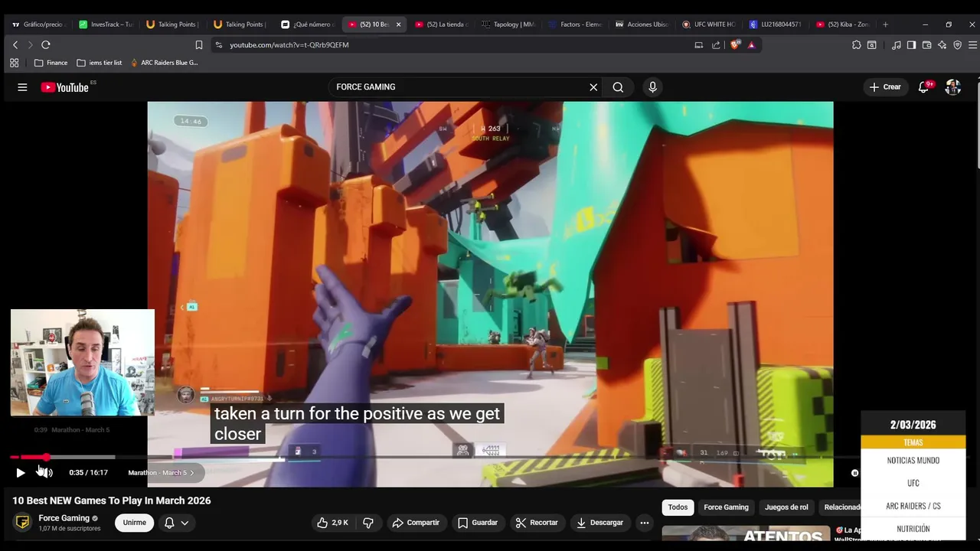This screenshot has width=980, height=551.
Task: Open Brave Rewards triangle icon
Action: point(751,45)
